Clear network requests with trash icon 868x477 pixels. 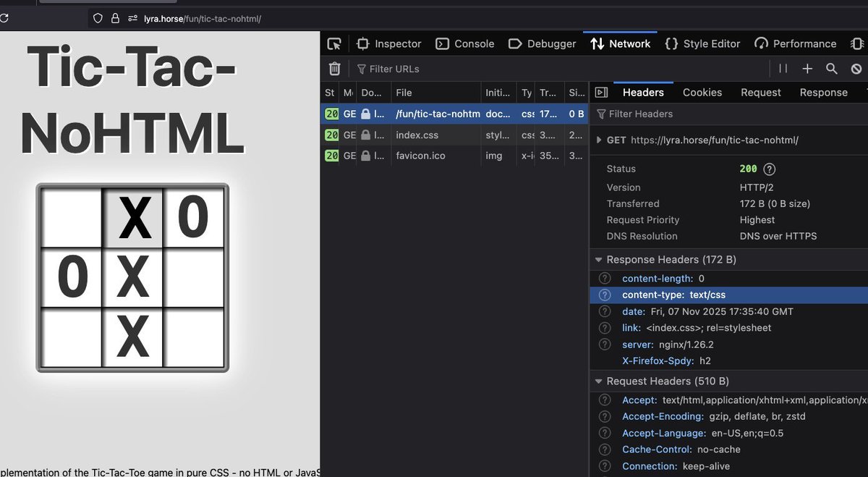(x=334, y=69)
